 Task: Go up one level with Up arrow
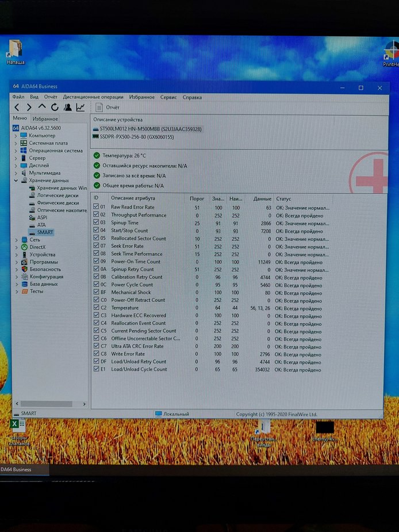tap(42, 107)
